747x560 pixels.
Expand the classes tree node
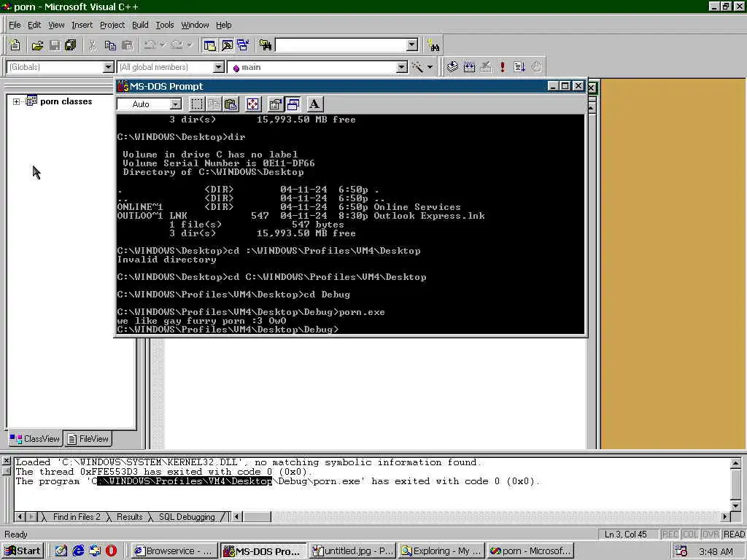[16, 101]
